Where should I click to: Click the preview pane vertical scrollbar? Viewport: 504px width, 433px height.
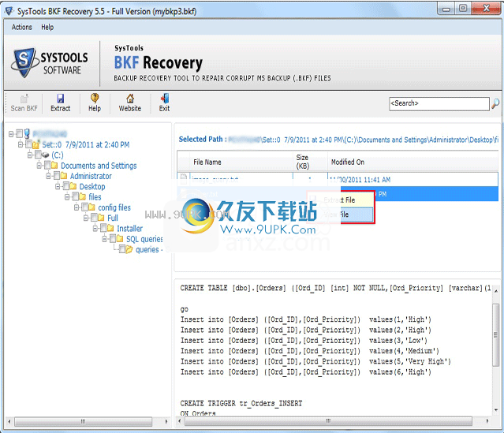pos(495,334)
